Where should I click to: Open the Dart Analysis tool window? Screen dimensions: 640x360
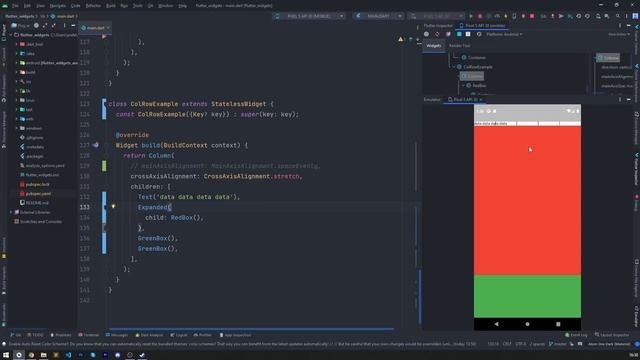pyautogui.click(x=149, y=335)
